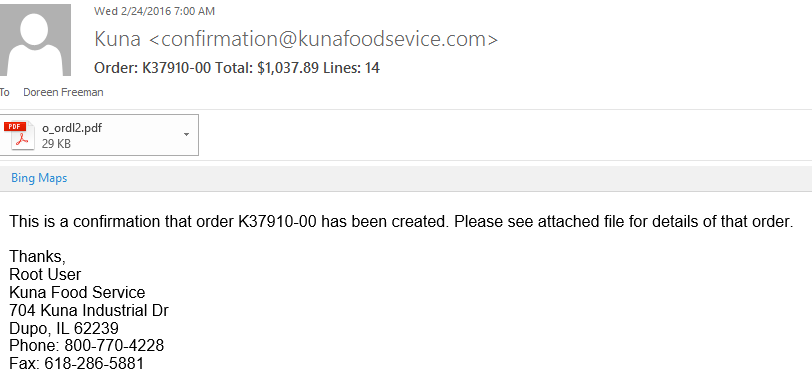Viewport: 812px width, 382px height.
Task: Click the "To" label before recipient
Action: [x=5, y=92]
